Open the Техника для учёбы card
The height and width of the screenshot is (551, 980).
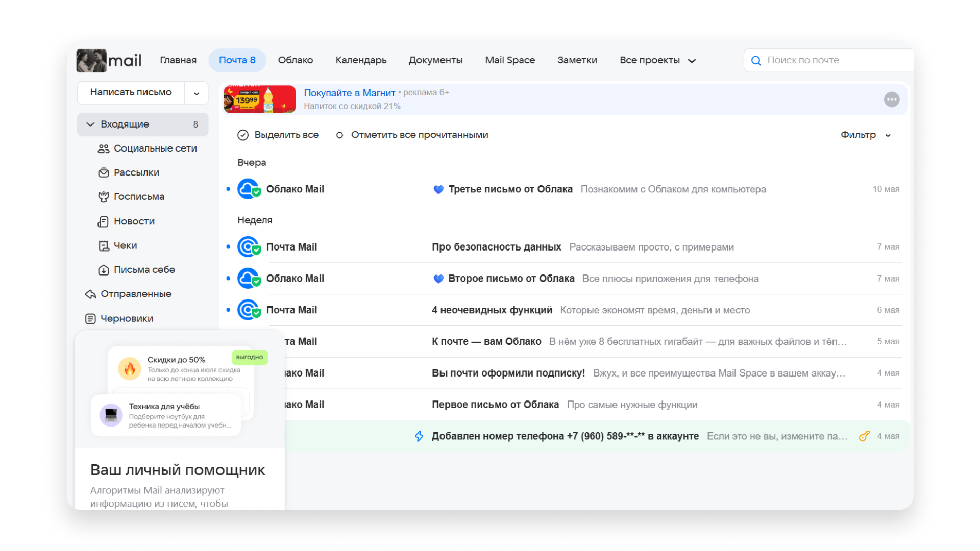coord(166,415)
